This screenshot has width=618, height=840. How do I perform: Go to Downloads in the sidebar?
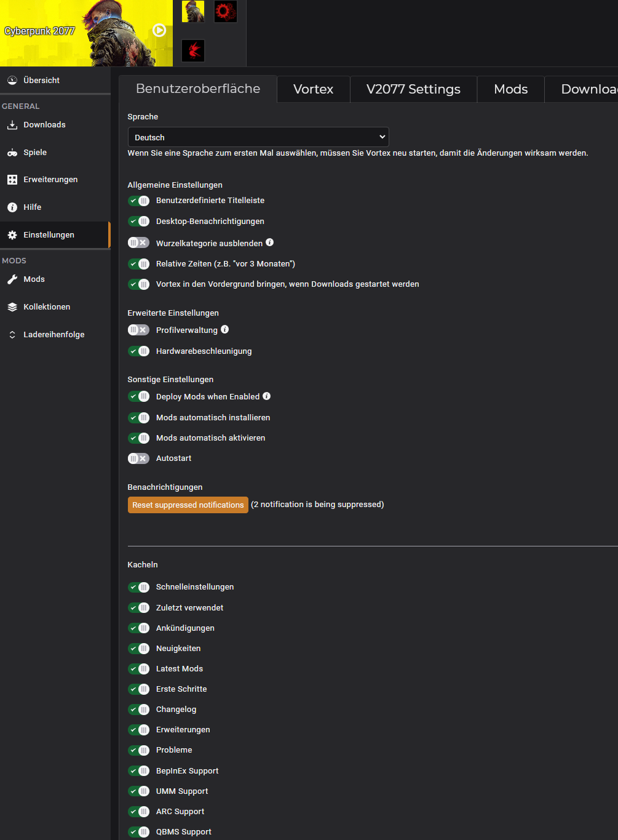55,125
